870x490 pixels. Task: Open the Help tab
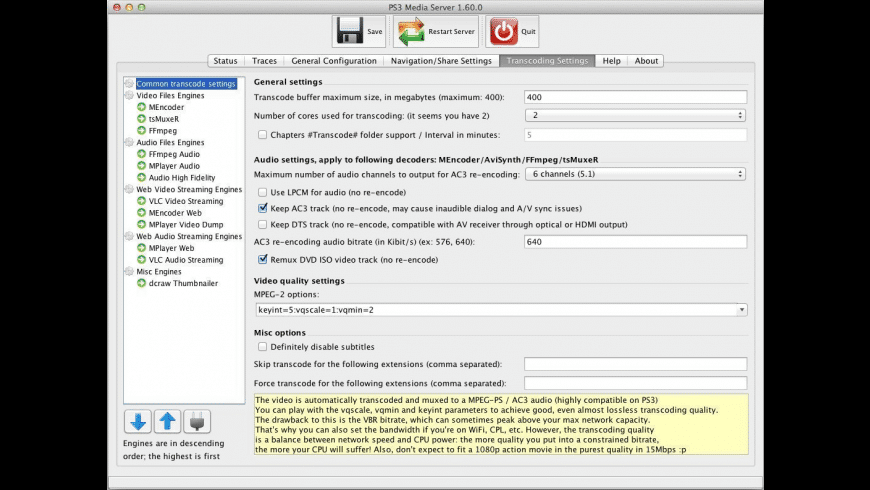coord(611,61)
